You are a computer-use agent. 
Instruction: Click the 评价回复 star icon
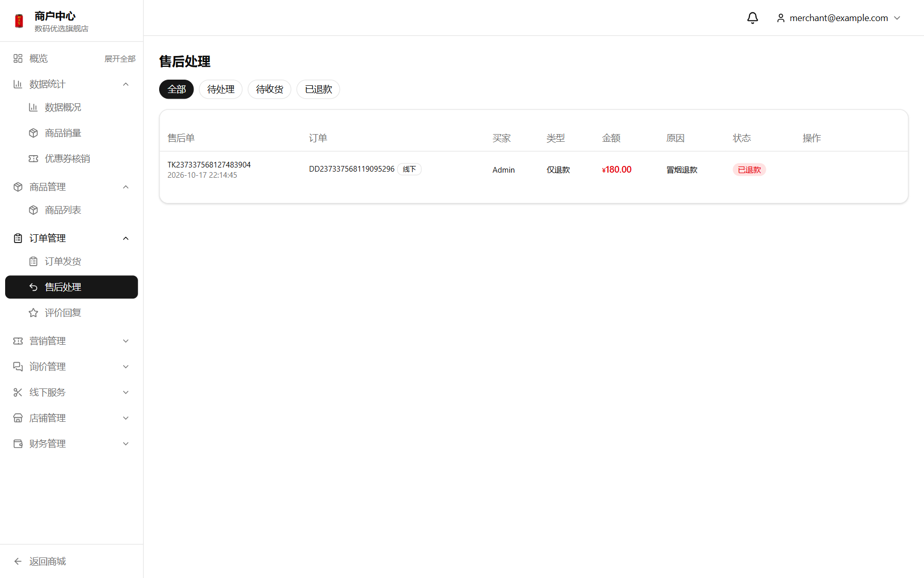click(x=33, y=313)
